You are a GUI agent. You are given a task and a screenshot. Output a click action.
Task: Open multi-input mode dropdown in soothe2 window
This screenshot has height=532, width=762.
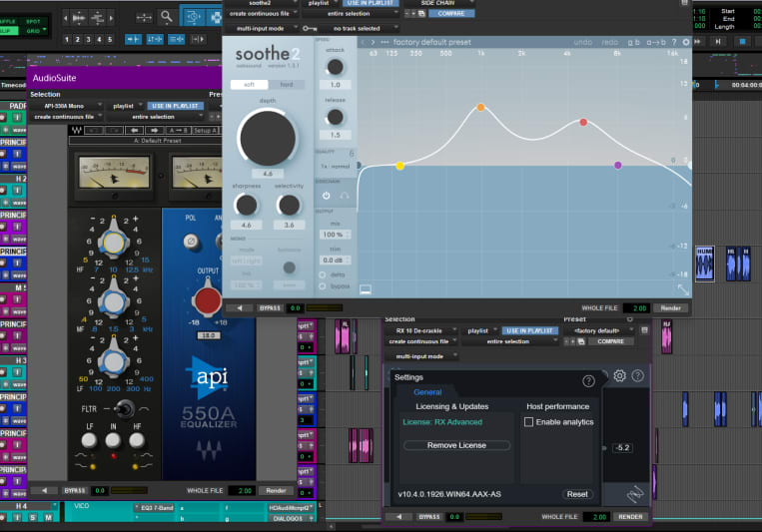click(263, 28)
